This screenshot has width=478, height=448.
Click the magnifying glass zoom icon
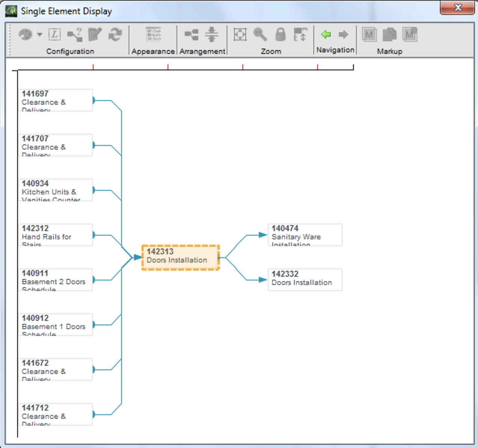(260, 34)
